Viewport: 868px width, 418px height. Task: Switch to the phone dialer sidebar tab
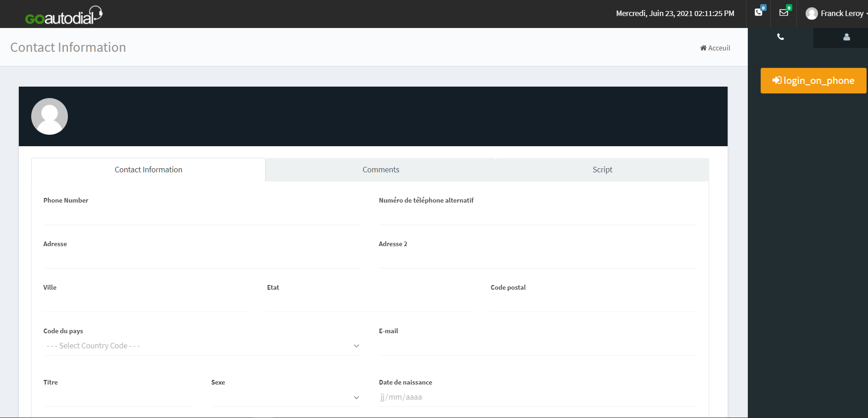click(x=780, y=37)
